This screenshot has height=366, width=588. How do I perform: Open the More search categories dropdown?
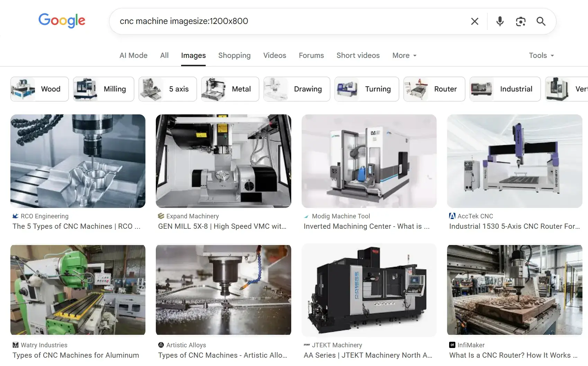tap(404, 55)
